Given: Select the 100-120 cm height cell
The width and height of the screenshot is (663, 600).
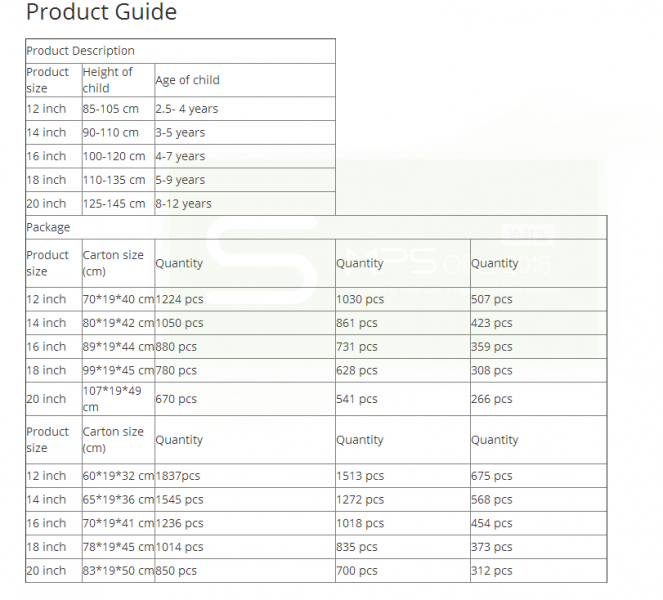Looking at the screenshot, I should [114, 156].
